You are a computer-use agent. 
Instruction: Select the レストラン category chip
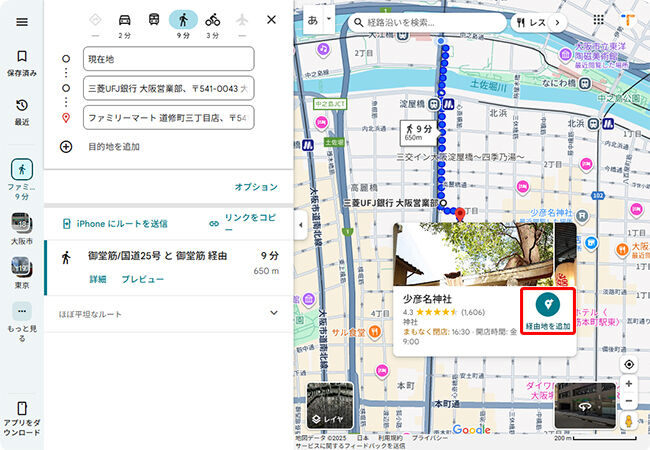coord(531,22)
